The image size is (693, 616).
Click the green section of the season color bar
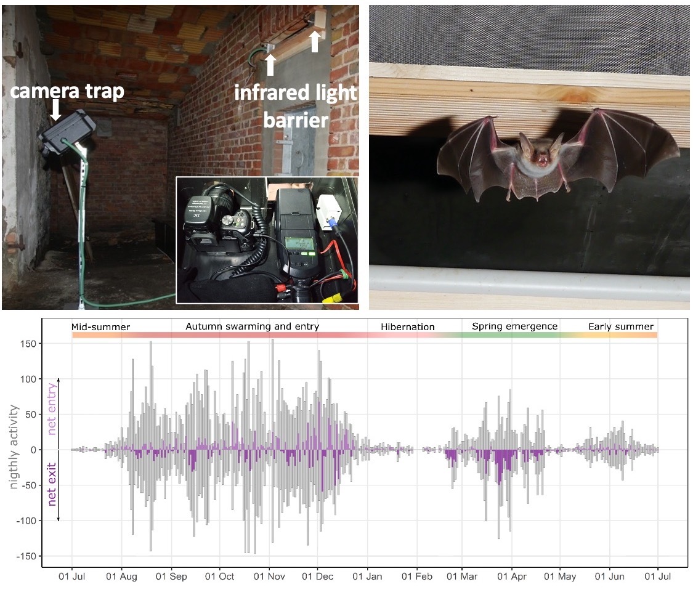click(x=511, y=335)
